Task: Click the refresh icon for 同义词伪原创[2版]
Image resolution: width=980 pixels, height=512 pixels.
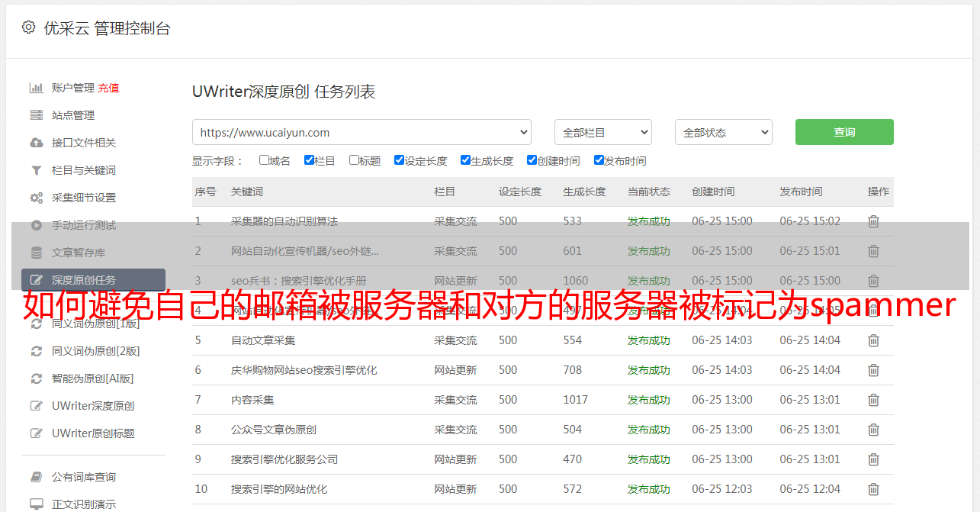Action: (x=36, y=351)
